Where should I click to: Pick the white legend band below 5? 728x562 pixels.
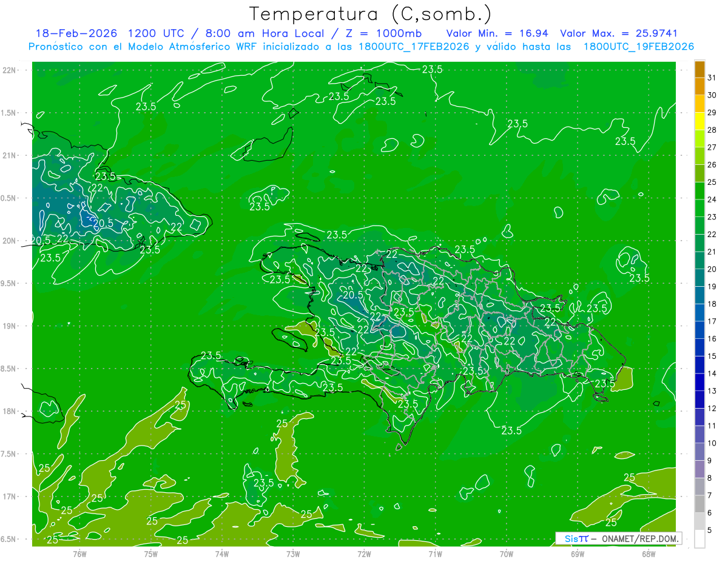pyautogui.click(x=699, y=539)
